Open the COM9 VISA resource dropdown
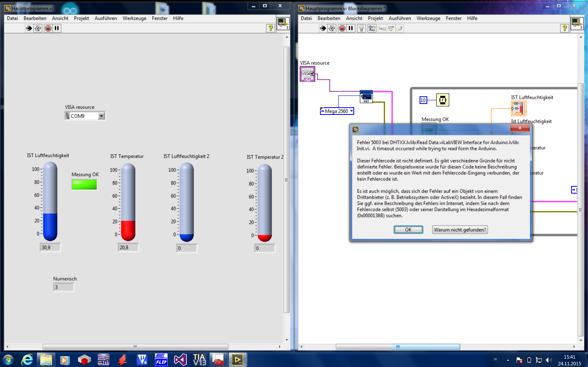The image size is (588, 367). click(101, 116)
